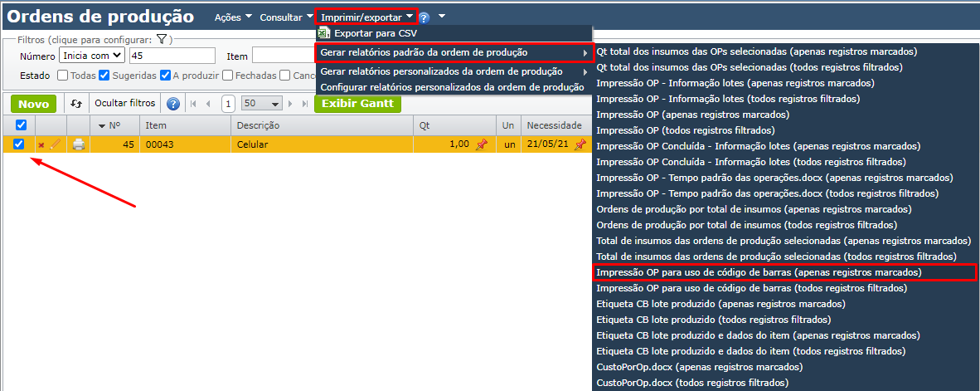Select Impressão OP (todos registros filtrados)
This screenshot has width=980, height=391.
pos(686,131)
